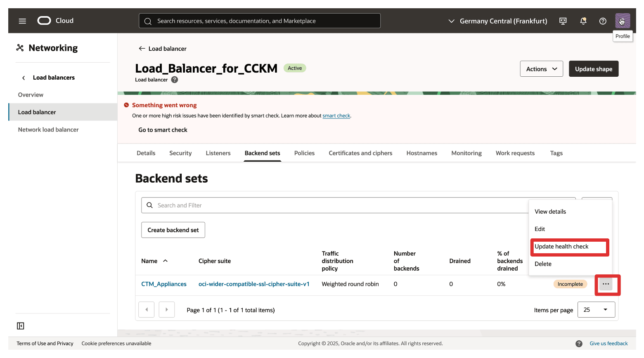
Task: Open the Items per page dropdown
Action: (596, 310)
